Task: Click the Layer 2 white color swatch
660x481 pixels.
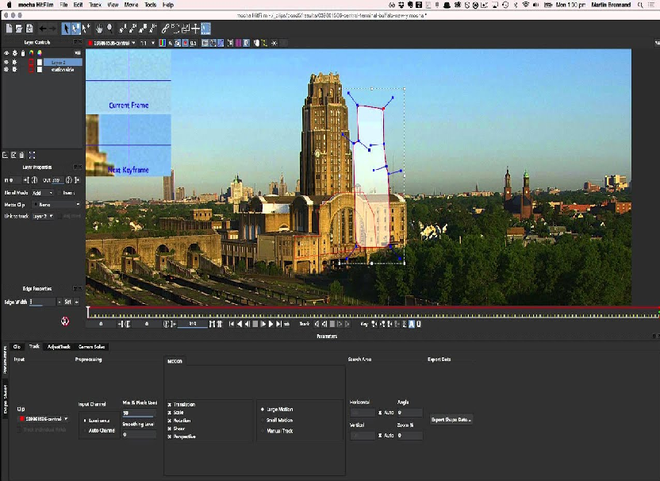Action: [40, 62]
